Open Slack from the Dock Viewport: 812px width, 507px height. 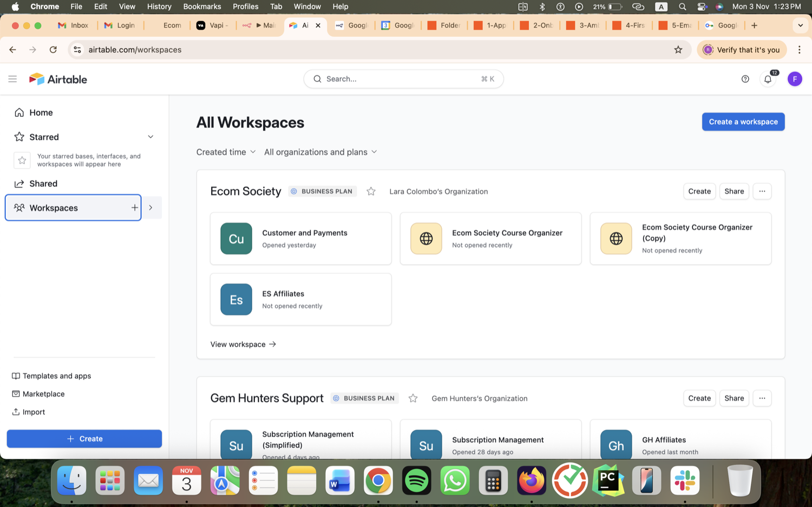(685, 480)
